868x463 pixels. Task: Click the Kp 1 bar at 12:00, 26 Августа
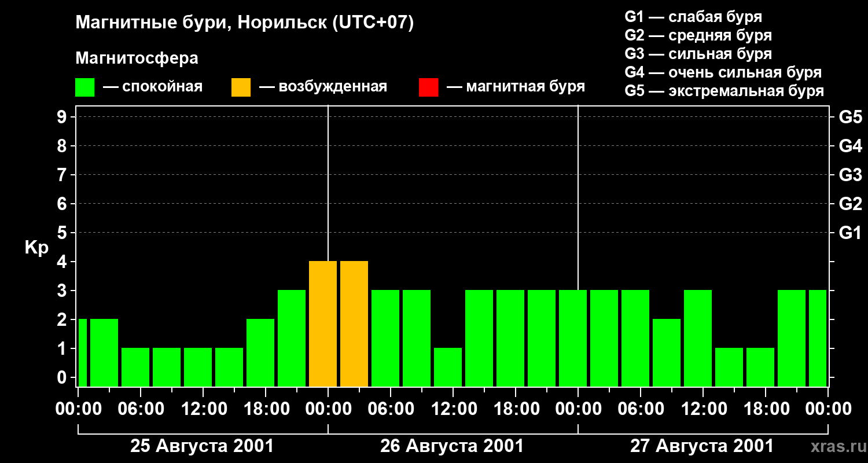tap(448, 367)
